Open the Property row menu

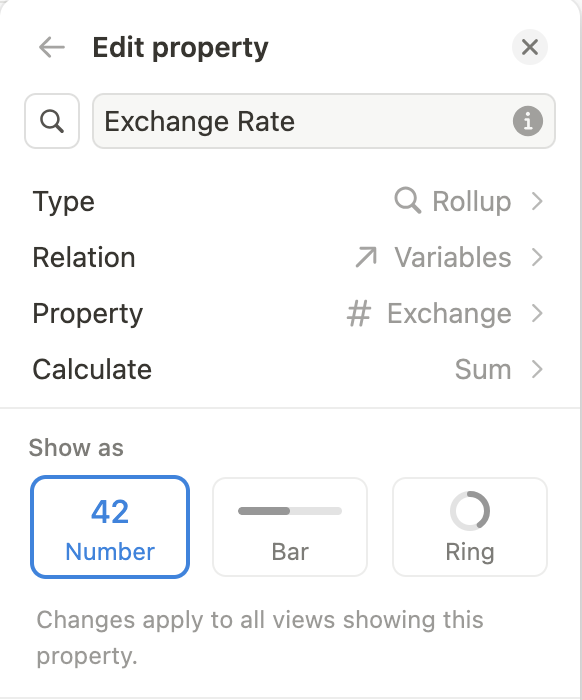click(290, 313)
